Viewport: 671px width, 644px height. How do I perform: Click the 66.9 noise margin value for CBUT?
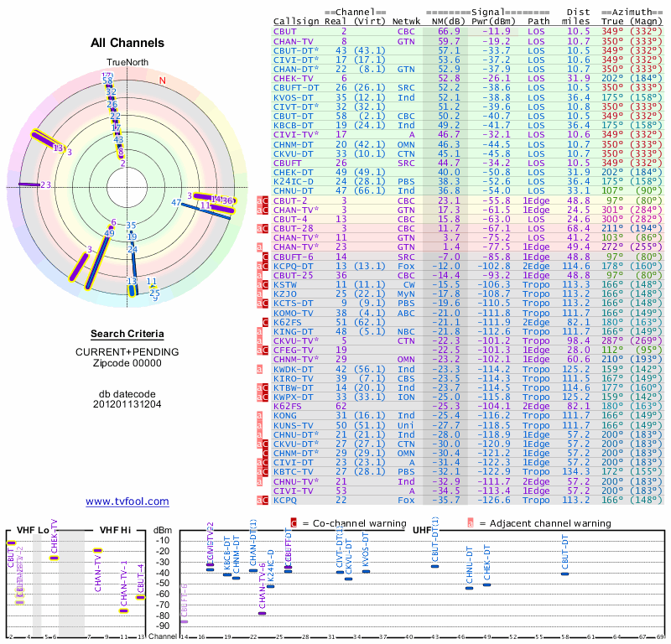(449, 32)
